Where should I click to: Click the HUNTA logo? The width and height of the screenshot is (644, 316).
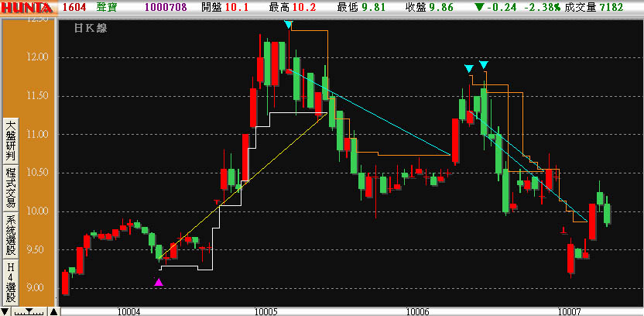28,7
